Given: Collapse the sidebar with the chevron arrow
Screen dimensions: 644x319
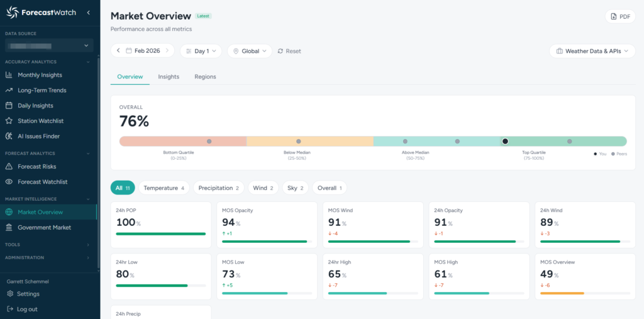Looking at the screenshot, I should 89,13.
